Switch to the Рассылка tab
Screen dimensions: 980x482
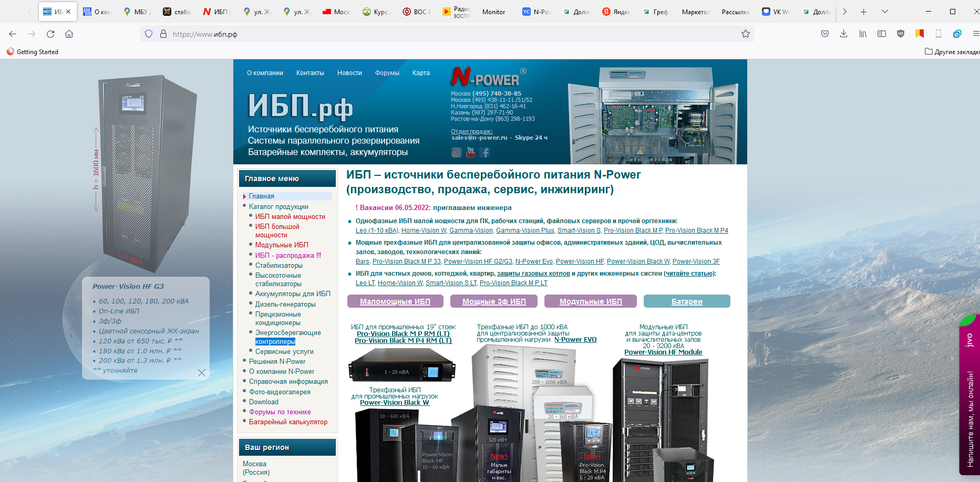(x=735, y=12)
